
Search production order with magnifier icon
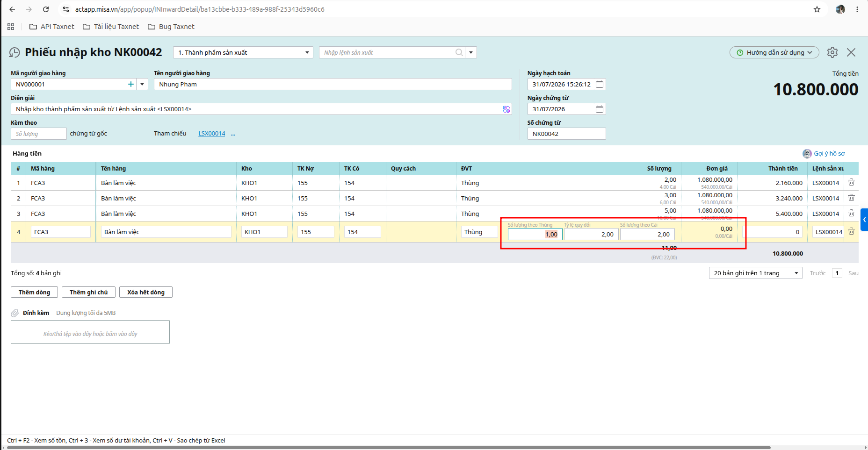coord(459,52)
